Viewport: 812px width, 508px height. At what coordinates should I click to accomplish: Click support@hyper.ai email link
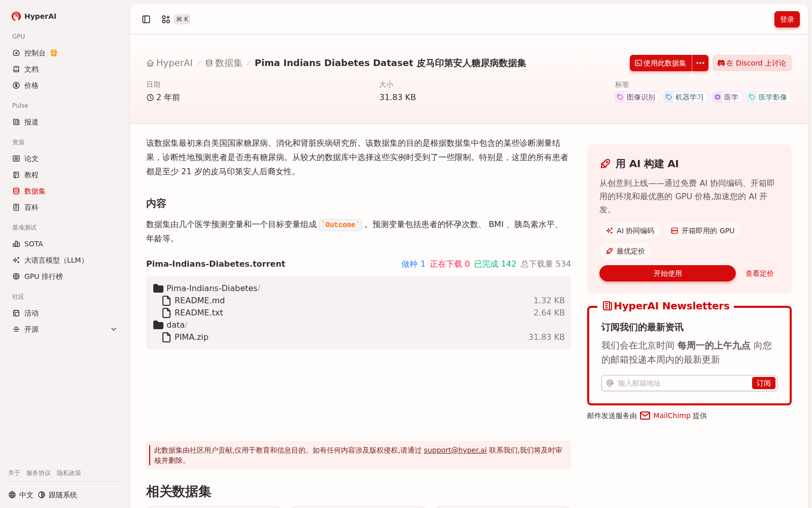455,450
